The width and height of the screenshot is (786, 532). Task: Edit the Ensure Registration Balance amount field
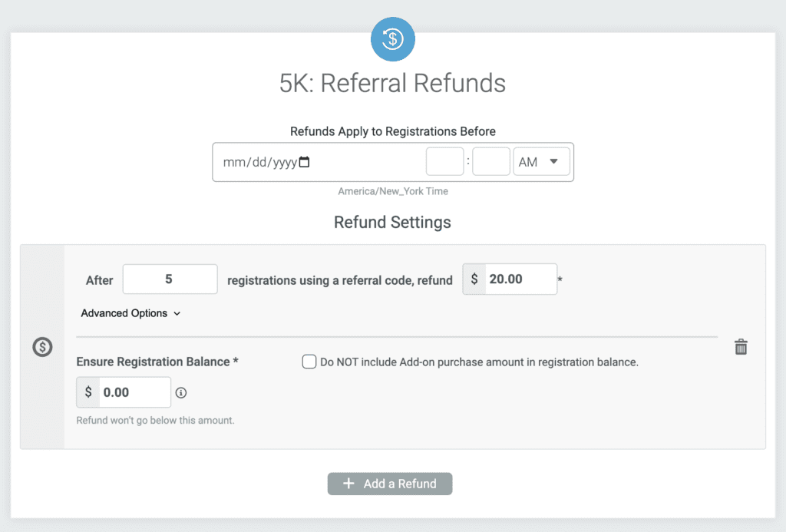pyautogui.click(x=134, y=392)
